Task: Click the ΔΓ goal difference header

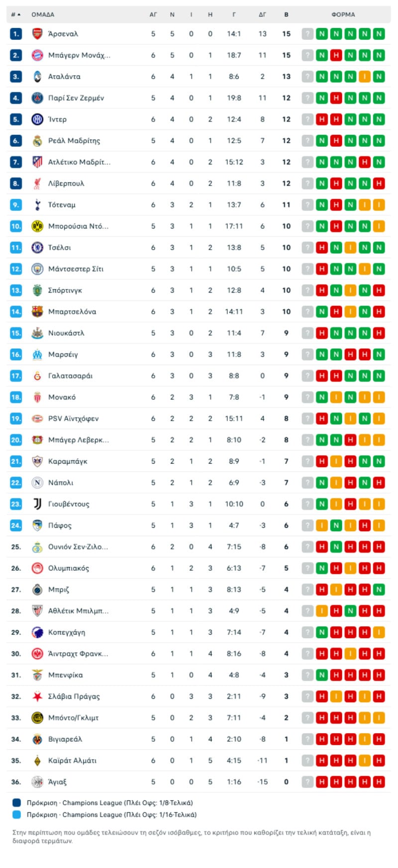Action: click(x=262, y=15)
